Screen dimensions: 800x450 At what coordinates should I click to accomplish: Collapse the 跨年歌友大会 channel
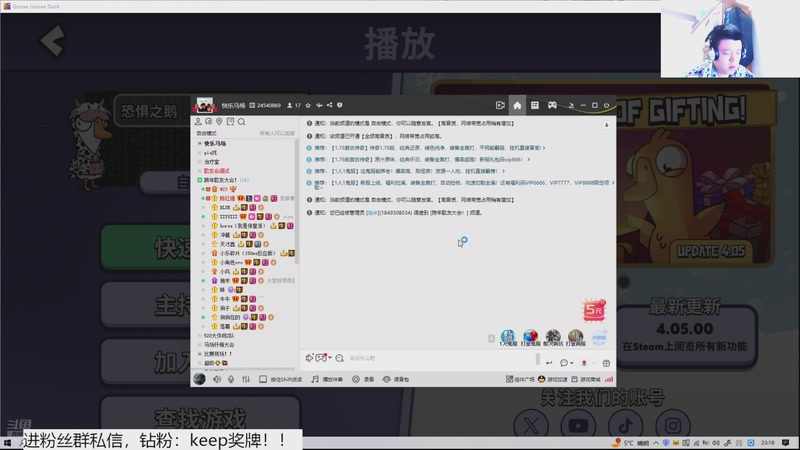[199, 180]
